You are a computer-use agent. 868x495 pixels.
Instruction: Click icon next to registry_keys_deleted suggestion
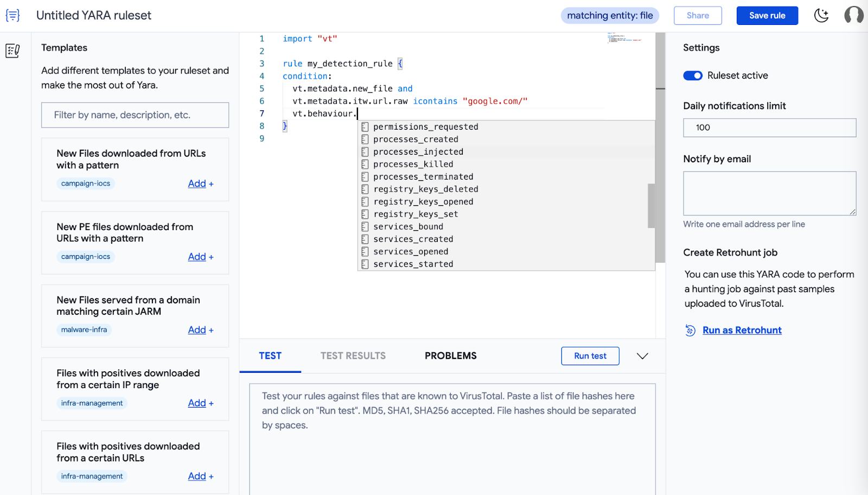click(365, 189)
